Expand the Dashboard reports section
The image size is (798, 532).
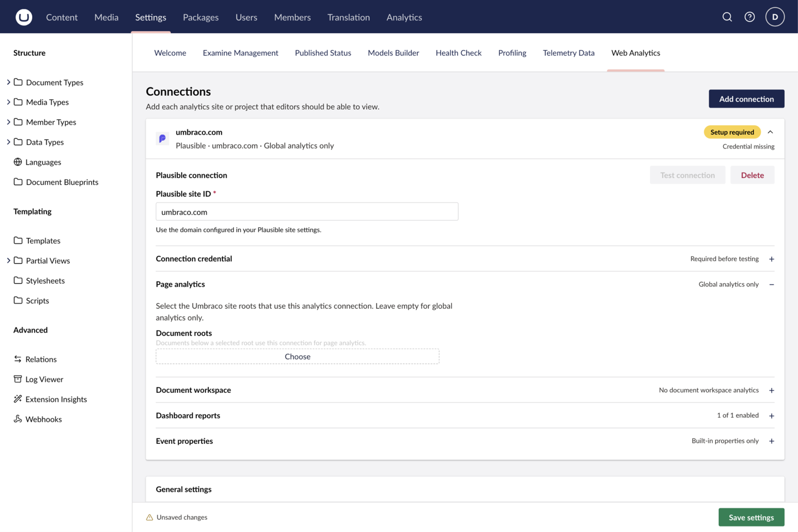[771, 416]
